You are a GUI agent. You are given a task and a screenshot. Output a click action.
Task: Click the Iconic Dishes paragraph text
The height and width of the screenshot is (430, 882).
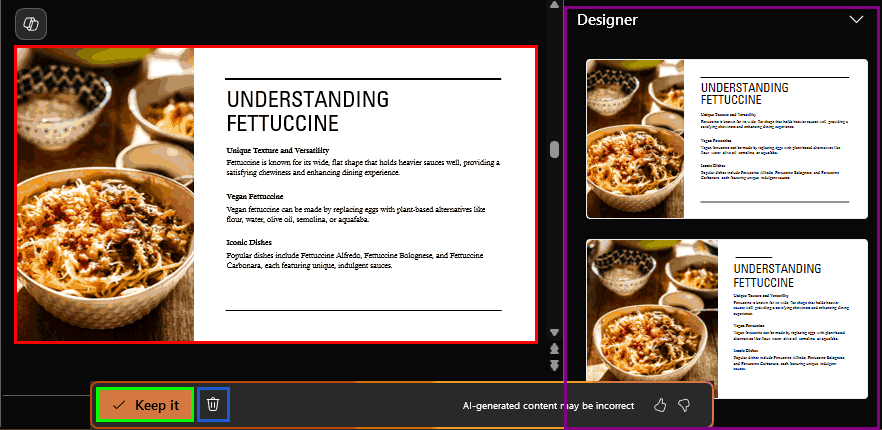coord(360,260)
